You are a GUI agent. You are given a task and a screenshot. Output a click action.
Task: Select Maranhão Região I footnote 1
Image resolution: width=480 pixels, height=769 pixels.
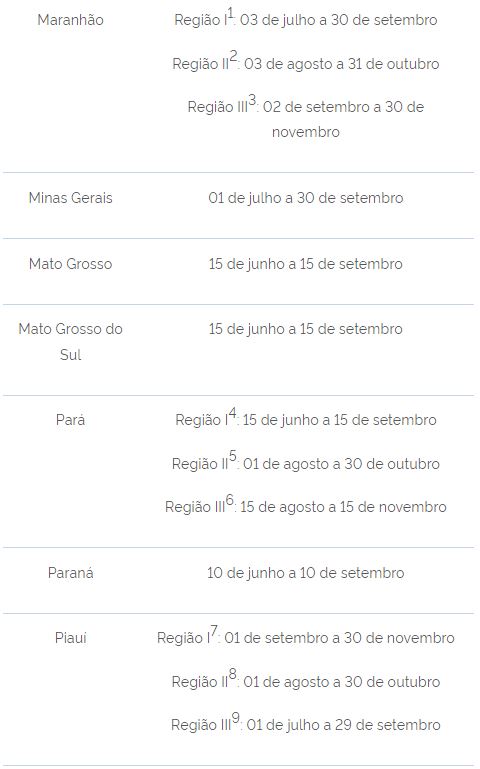point(230,14)
